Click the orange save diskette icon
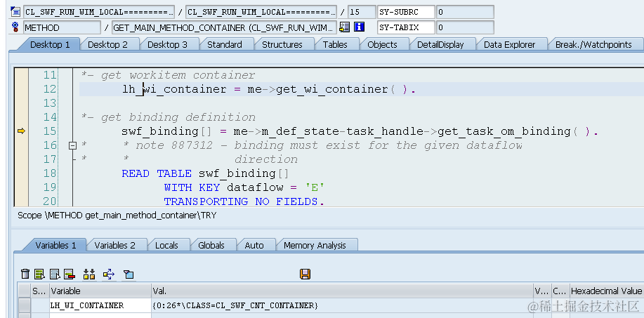 305,274
